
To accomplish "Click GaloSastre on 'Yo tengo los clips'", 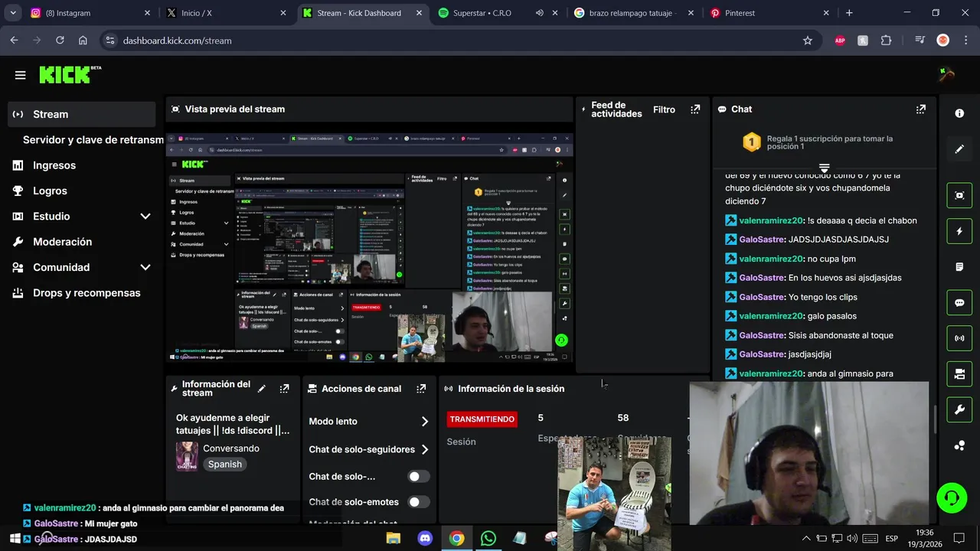I will click(x=762, y=297).
